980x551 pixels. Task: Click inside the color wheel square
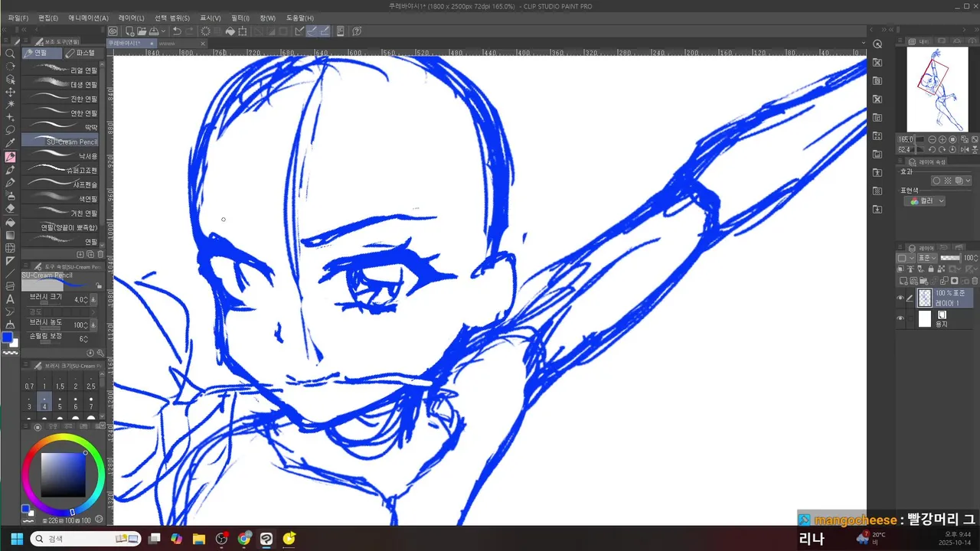(63, 474)
